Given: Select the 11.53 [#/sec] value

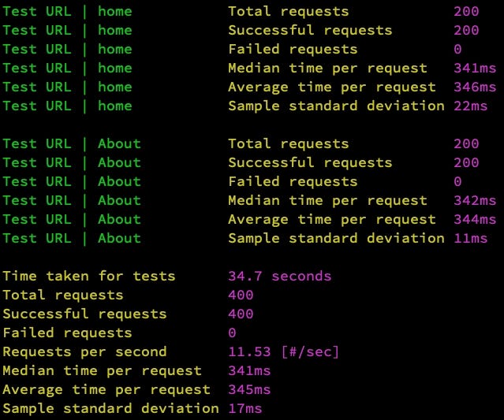Looking at the screenshot, I should 283,352.
